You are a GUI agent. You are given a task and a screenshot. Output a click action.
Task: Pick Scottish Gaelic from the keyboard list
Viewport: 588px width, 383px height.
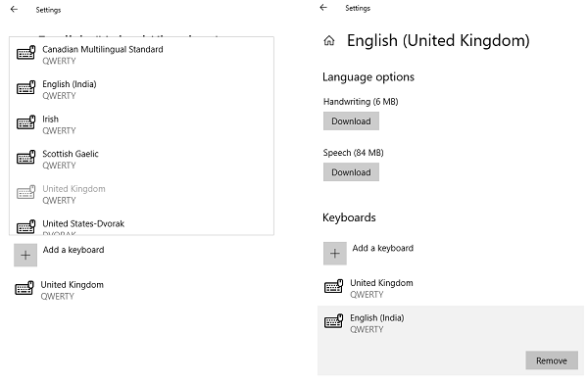(141, 160)
